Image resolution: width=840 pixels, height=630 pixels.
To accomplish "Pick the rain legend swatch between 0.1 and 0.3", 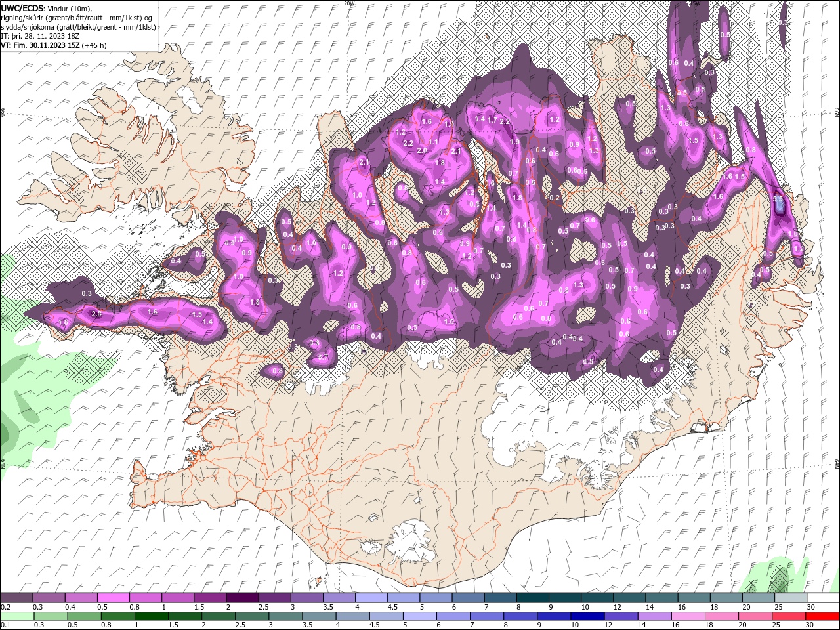I will (x=18, y=616).
